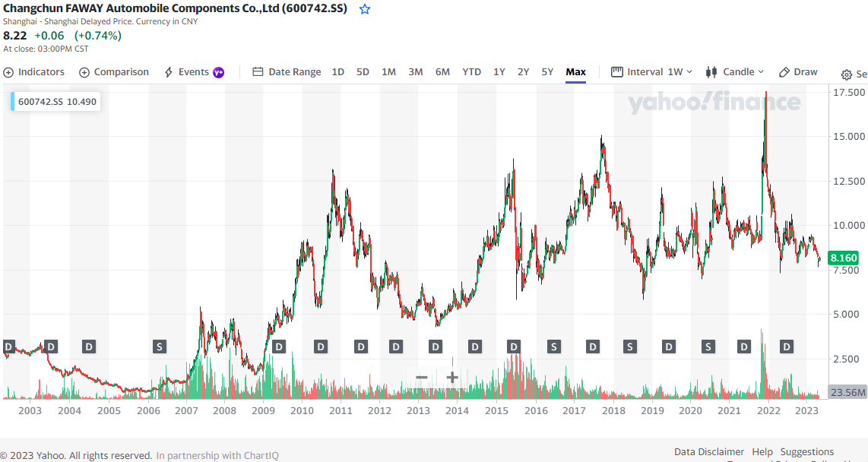Open In partnership with ChartIQ link
This screenshot has width=868, height=462.
pyautogui.click(x=217, y=455)
